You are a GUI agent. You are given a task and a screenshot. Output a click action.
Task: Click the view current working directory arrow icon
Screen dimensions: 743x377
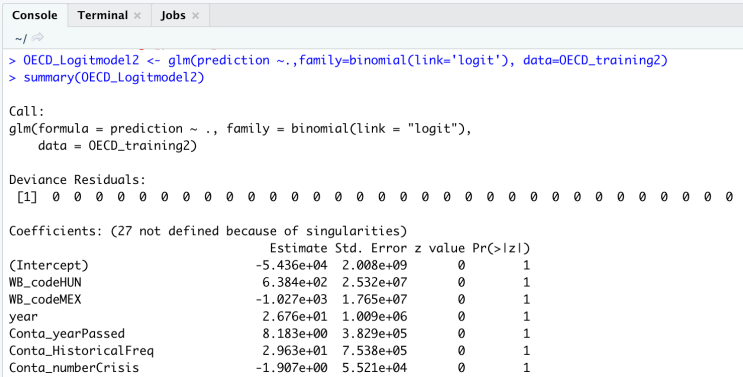(37, 37)
